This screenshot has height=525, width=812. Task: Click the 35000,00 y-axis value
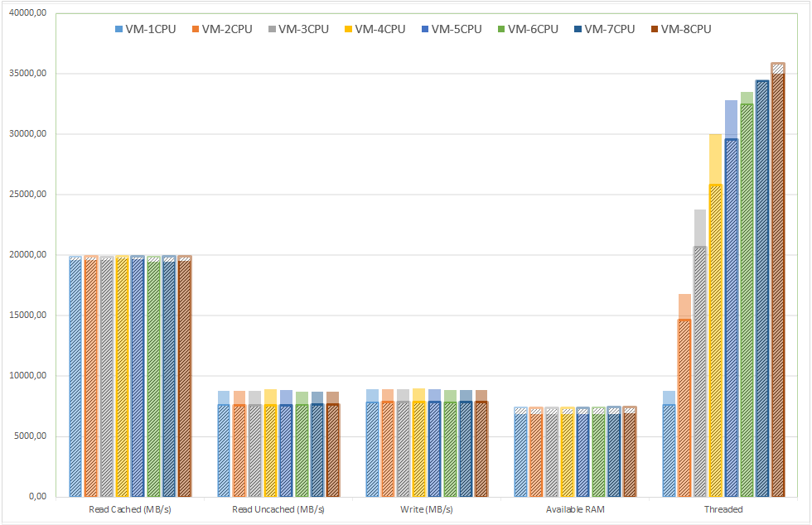(28, 74)
